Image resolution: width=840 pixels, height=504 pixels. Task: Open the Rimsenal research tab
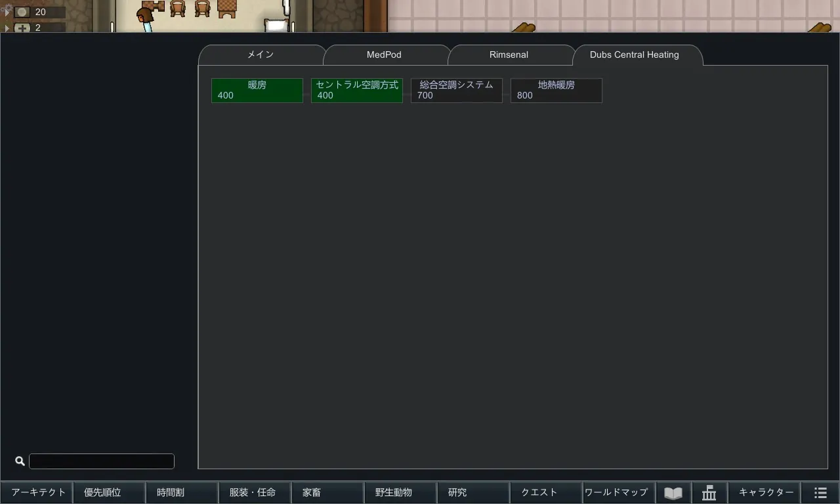pyautogui.click(x=509, y=55)
